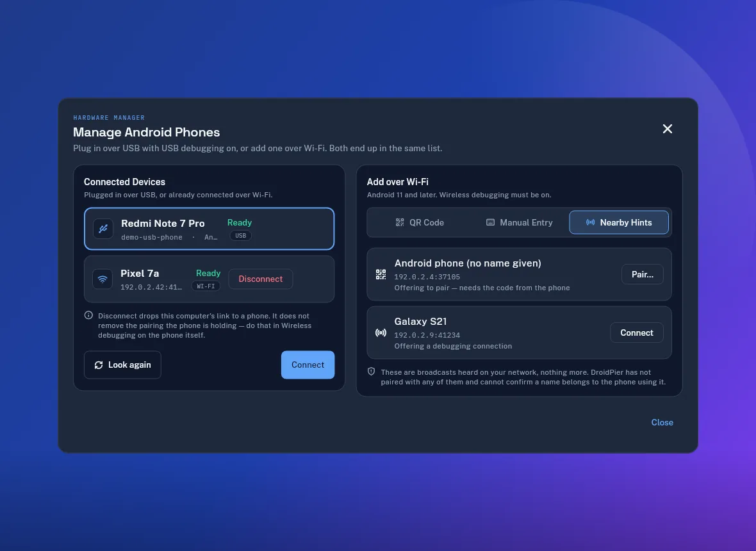Click the "Add over Wi-Fi" section heading
This screenshot has width=756, height=551.
(x=398, y=182)
